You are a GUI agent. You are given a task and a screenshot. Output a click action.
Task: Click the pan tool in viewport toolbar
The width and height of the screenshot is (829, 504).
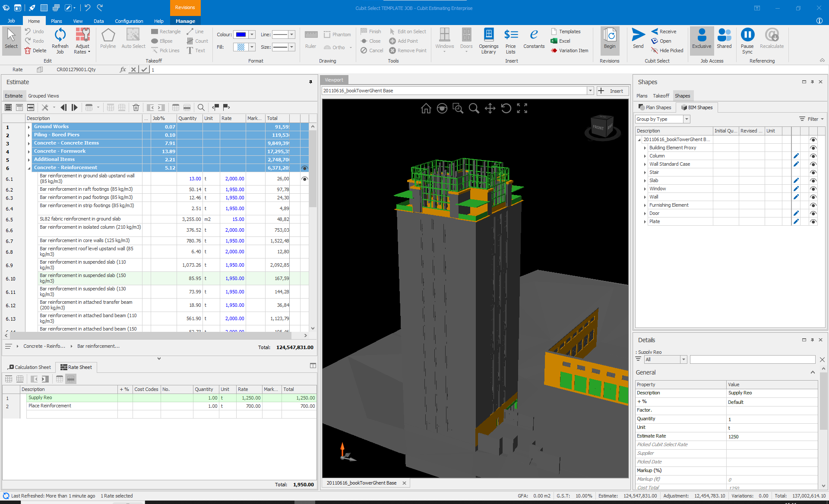click(490, 108)
